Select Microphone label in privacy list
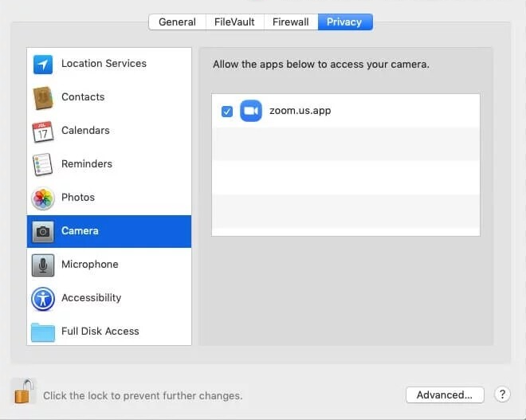The height and width of the screenshot is (420, 526). point(90,265)
